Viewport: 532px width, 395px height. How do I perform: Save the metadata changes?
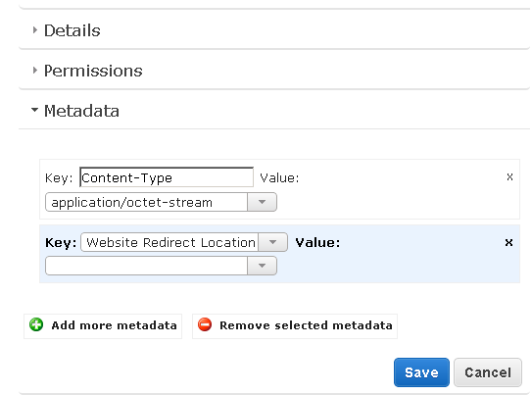click(421, 372)
